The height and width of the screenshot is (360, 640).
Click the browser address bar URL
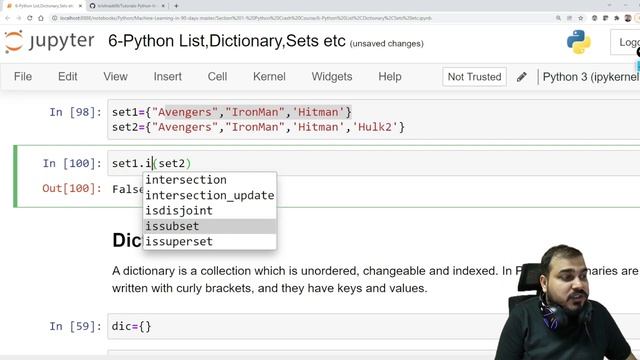(245, 18)
